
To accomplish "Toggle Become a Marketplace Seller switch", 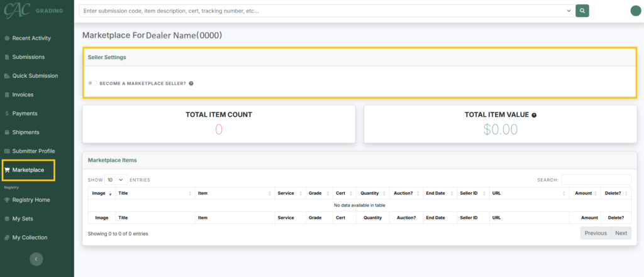I will [x=92, y=84].
